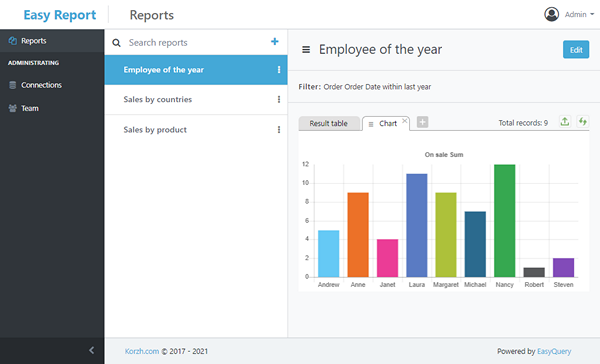Click the Reports page heading
Image resolution: width=600 pixels, height=364 pixels.
[x=152, y=15]
